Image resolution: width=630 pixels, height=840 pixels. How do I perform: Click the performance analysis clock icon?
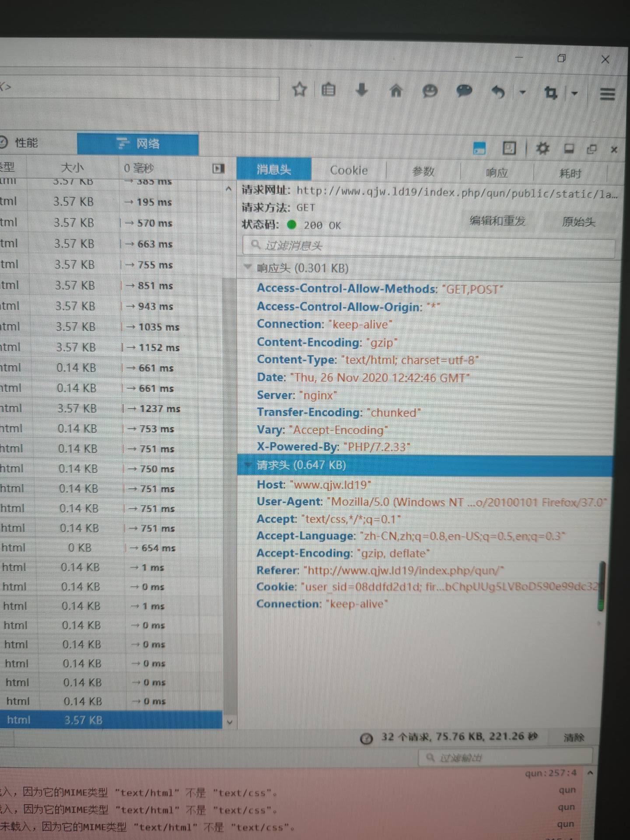coord(366,738)
